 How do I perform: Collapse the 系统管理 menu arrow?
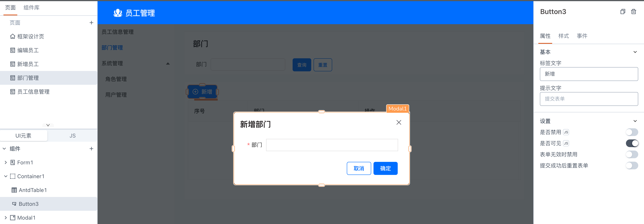click(x=168, y=64)
